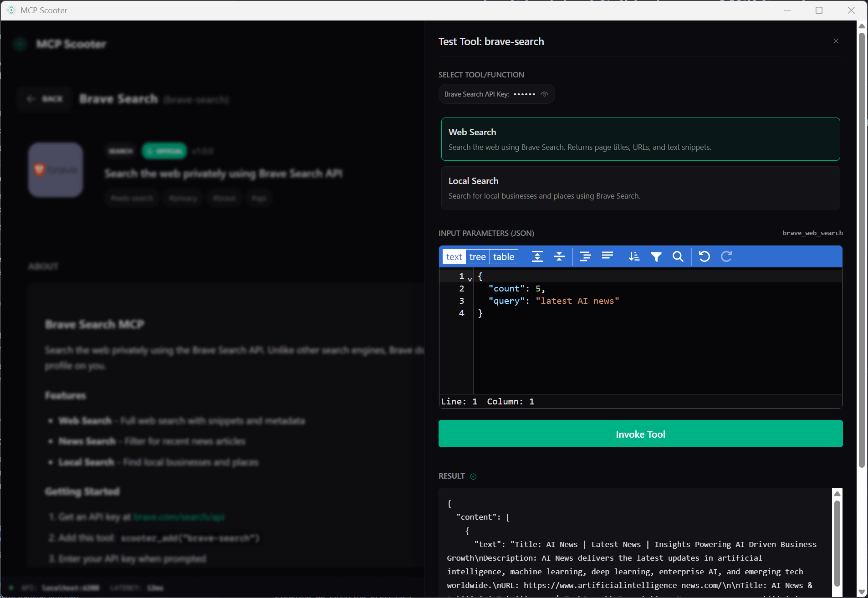Click the "latest AI news" query value
Image resolution: width=868 pixels, height=598 pixels.
click(577, 301)
